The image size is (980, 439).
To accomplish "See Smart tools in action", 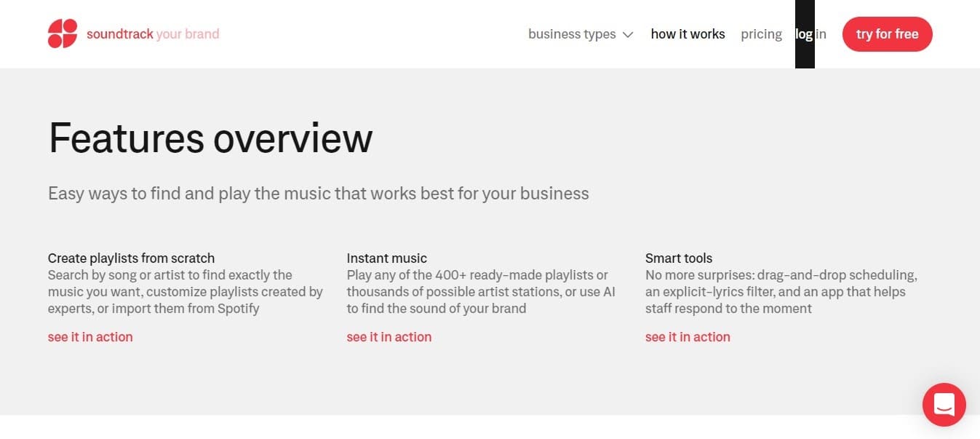I will [688, 337].
